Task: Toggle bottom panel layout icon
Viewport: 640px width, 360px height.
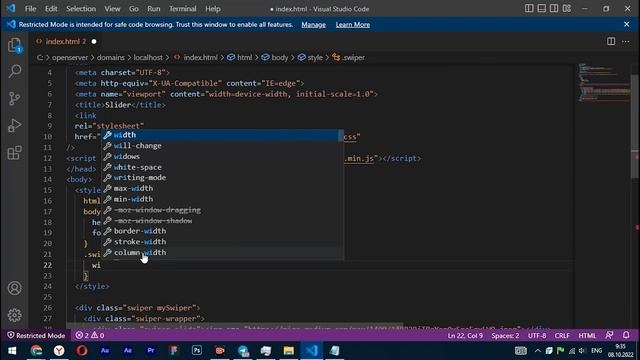Action: [x=542, y=9]
